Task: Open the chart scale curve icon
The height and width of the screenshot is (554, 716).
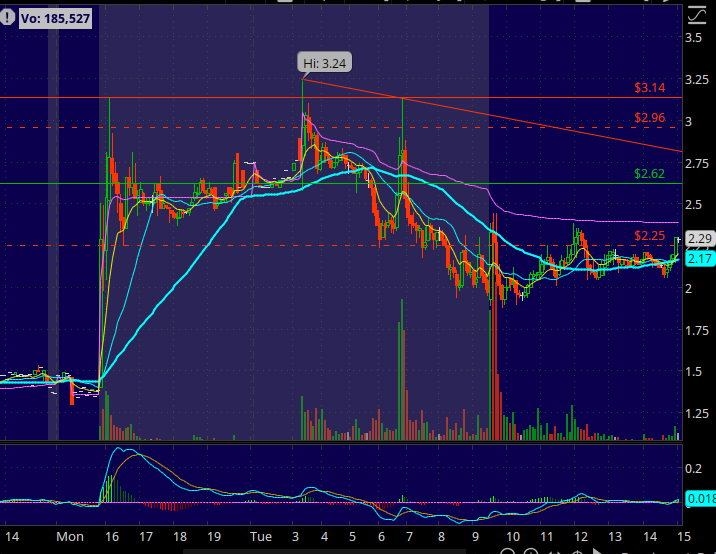Action: (x=696, y=15)
